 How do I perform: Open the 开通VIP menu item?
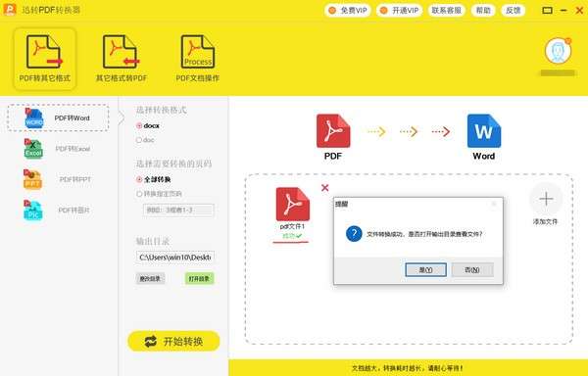[x=400, y=11]
